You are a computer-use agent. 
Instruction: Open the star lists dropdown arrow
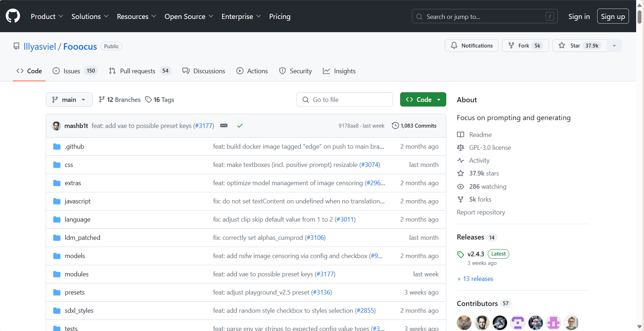click(x=614, y=46)
